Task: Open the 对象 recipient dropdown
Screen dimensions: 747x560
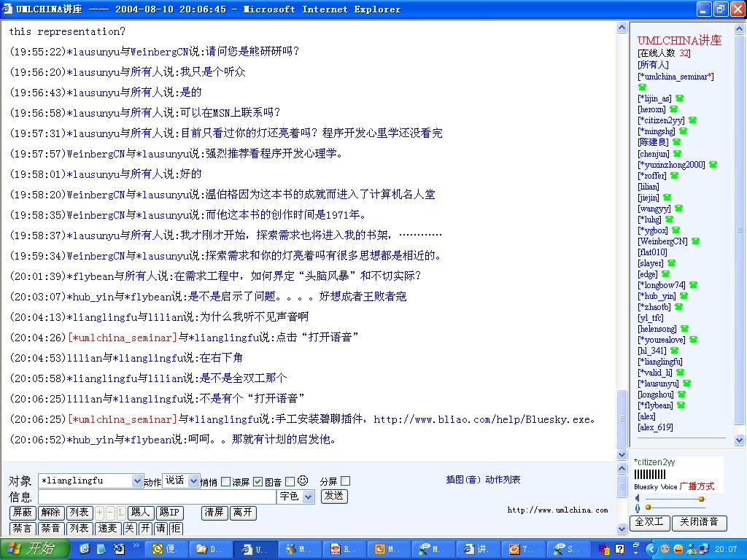Action: coord(137,481)
